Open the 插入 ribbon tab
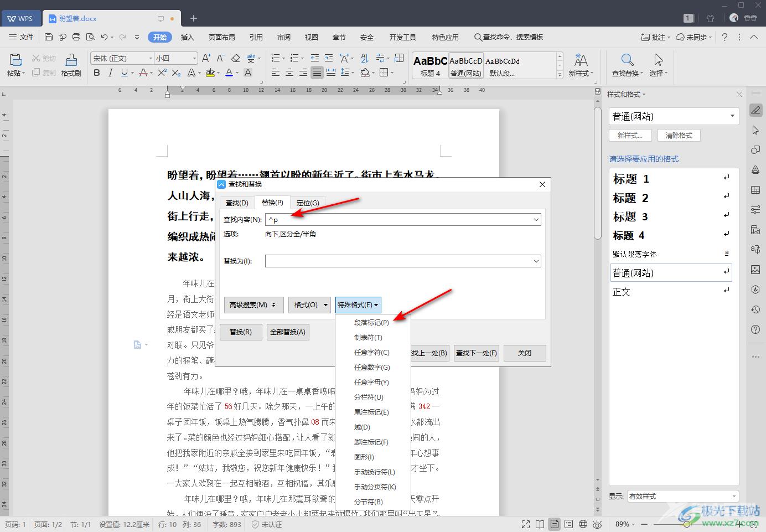 [x=188, y=37]
